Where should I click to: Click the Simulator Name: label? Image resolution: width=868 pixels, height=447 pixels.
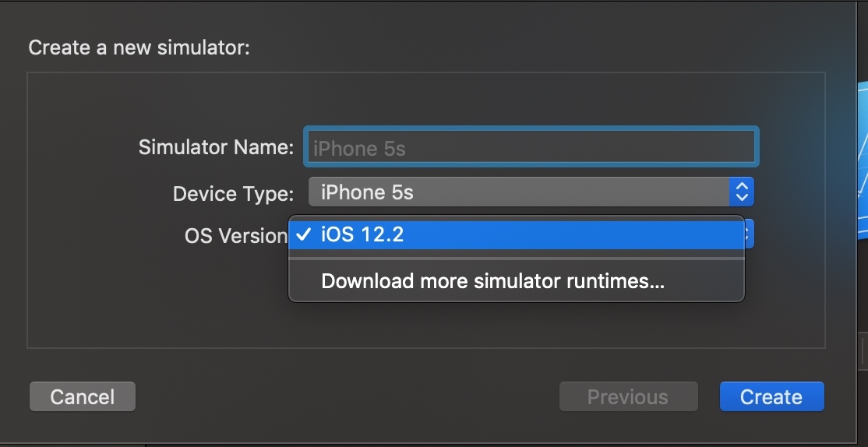216,147
